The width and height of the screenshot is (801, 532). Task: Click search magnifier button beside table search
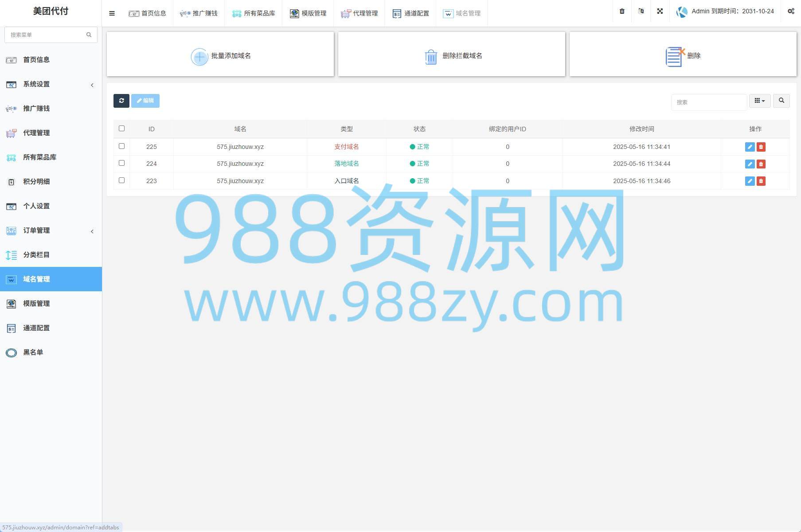pyautogui.click(x=781, y=101)
